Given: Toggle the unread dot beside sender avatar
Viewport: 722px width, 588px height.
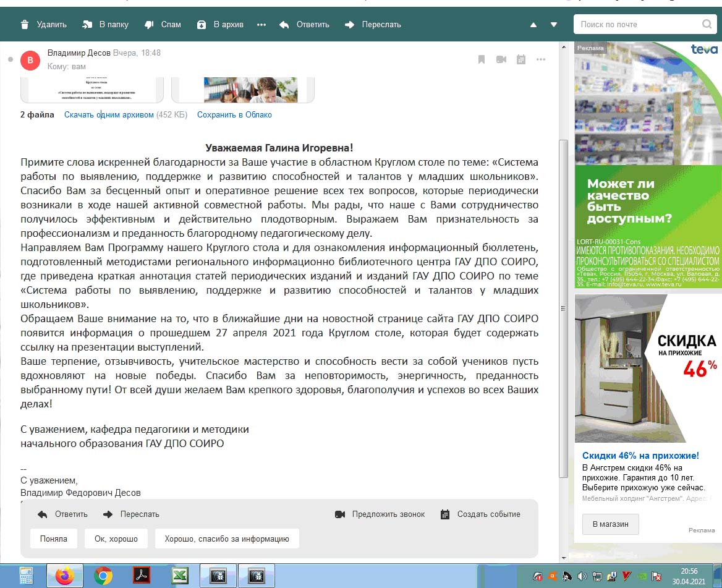Looking at the screenshot, I should click(x=11, y=59).
